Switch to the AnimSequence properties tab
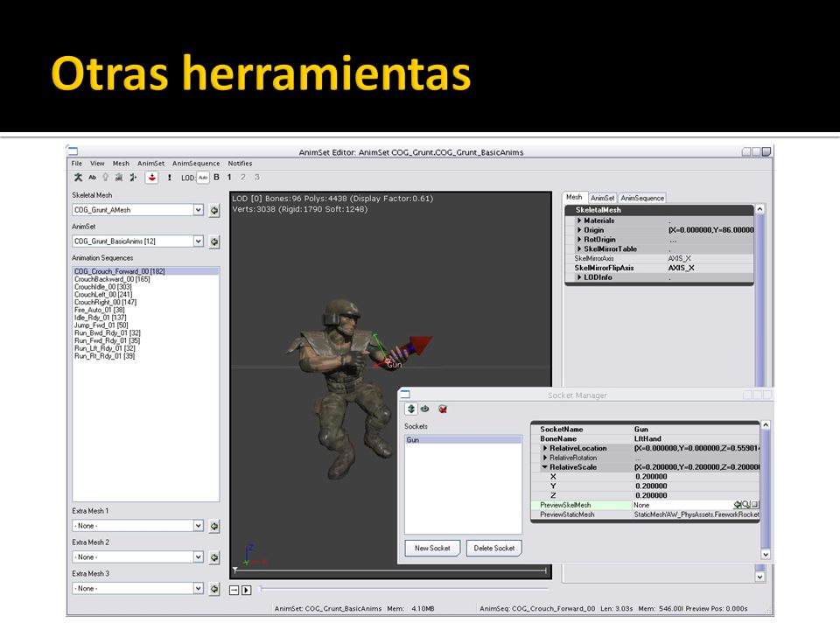 tap(642, 199)
